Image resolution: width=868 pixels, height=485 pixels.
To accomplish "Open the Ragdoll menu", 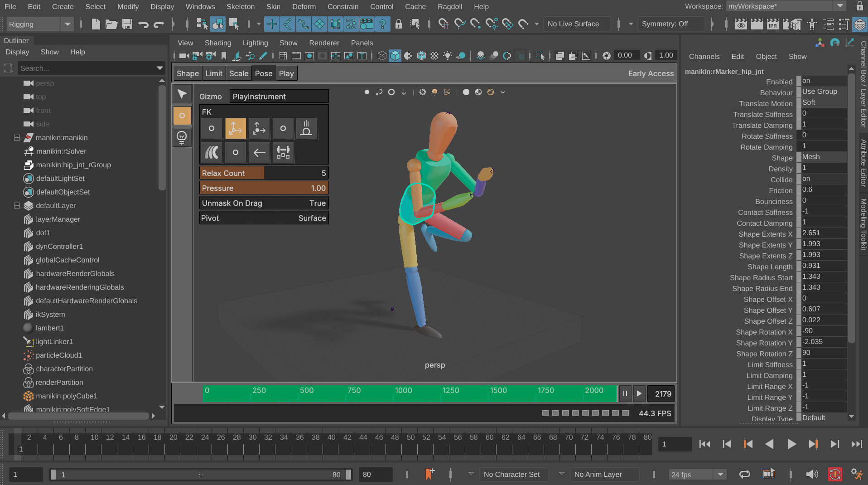I will point(449,6).
